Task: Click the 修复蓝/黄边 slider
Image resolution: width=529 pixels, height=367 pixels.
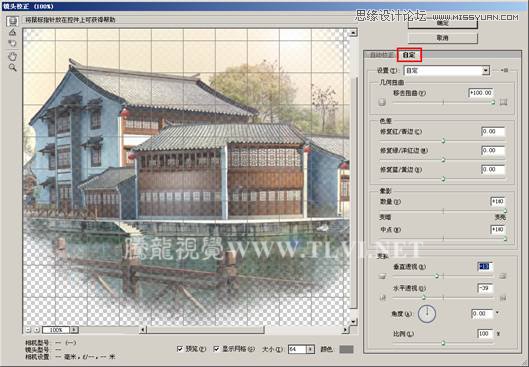Action: (x=443, y=179)
